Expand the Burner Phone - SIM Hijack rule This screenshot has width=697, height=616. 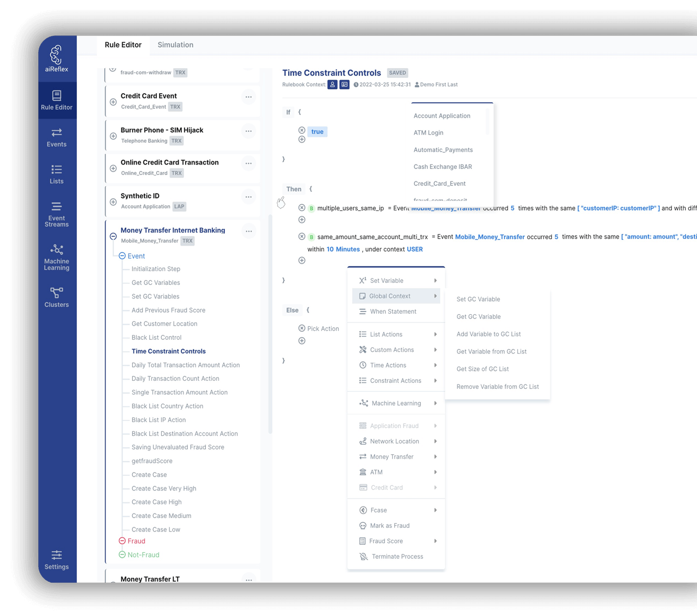113,136
